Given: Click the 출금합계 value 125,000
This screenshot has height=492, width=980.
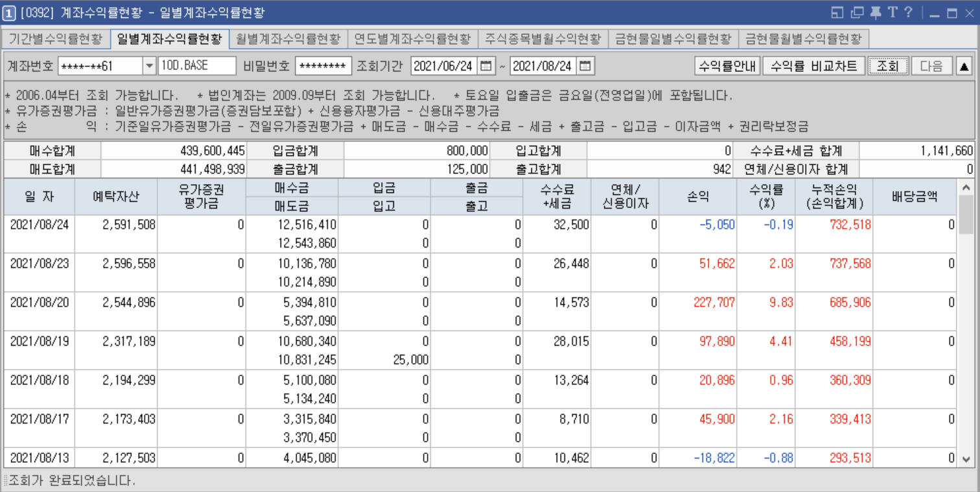Looking at the screenshot, I should (467, 169).
